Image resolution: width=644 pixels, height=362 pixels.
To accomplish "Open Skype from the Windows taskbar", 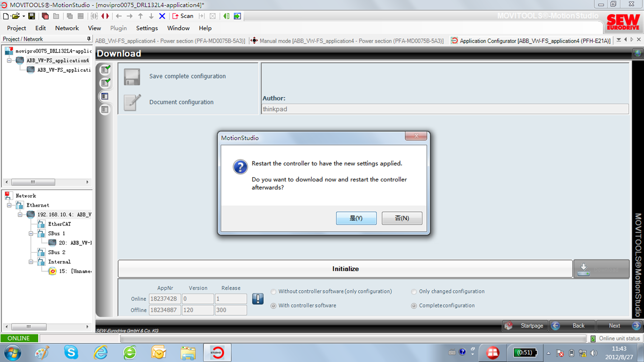I will click(x=71, y=352).
